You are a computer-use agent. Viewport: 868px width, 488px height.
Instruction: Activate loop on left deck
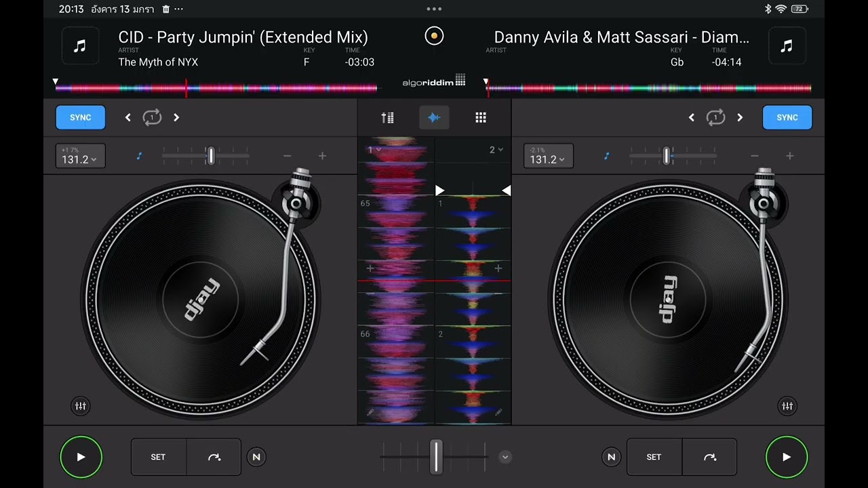(x=152, y=117)
